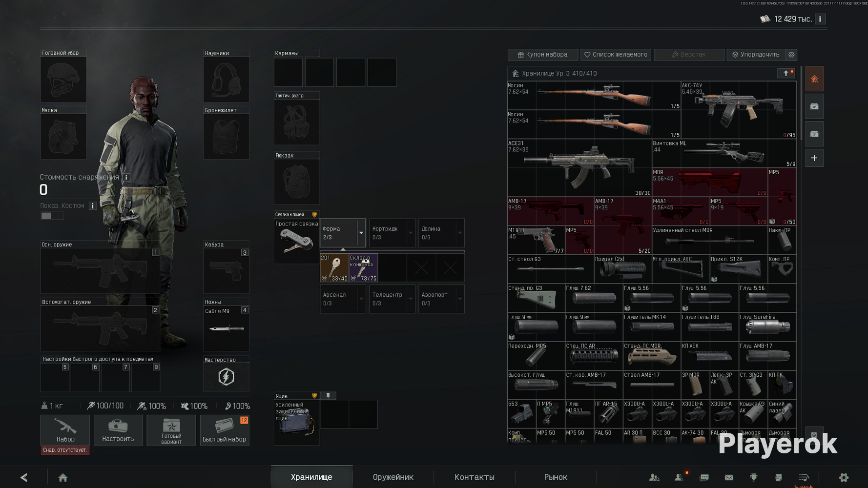
Task: Click the storage upgrade arrow icon
Action: coord(785,73)
